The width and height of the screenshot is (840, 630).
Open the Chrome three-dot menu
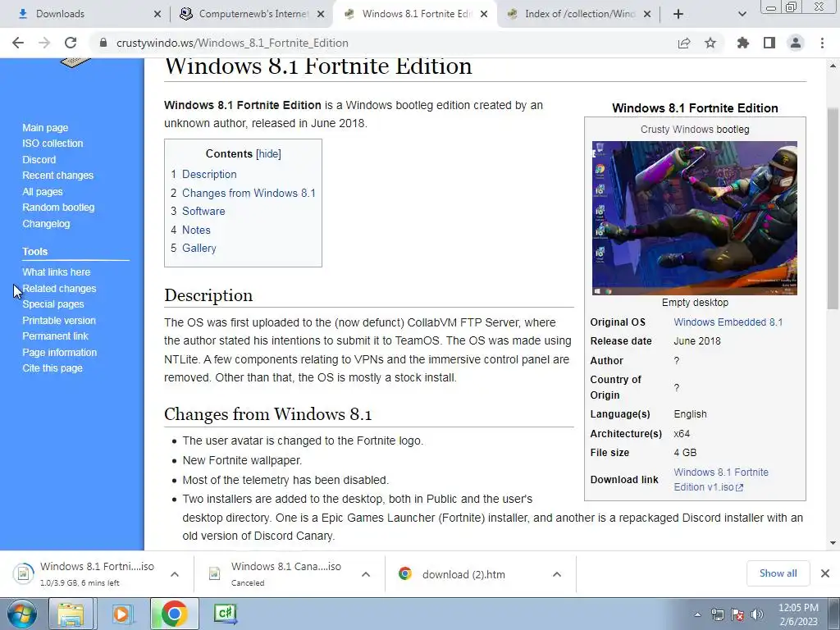pos(822,43)
